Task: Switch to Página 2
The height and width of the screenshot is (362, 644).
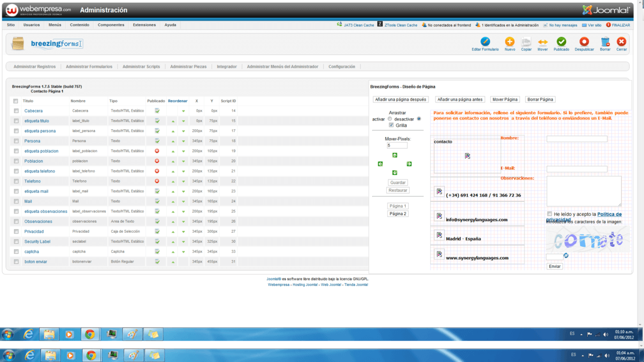Action: click(398, 214)
